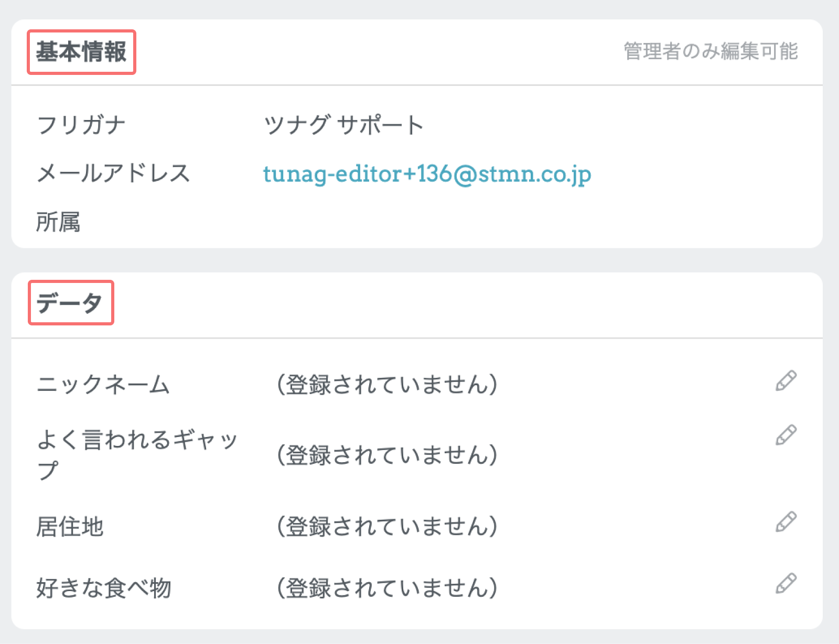839x644 pixels.
Task: Select the 好きな食べ物 row label
Action: (x=104, y=588)
